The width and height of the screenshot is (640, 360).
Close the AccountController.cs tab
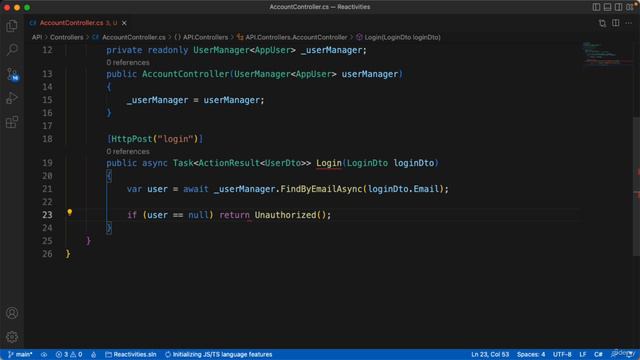pyautogui.click(x=124, y=23)
